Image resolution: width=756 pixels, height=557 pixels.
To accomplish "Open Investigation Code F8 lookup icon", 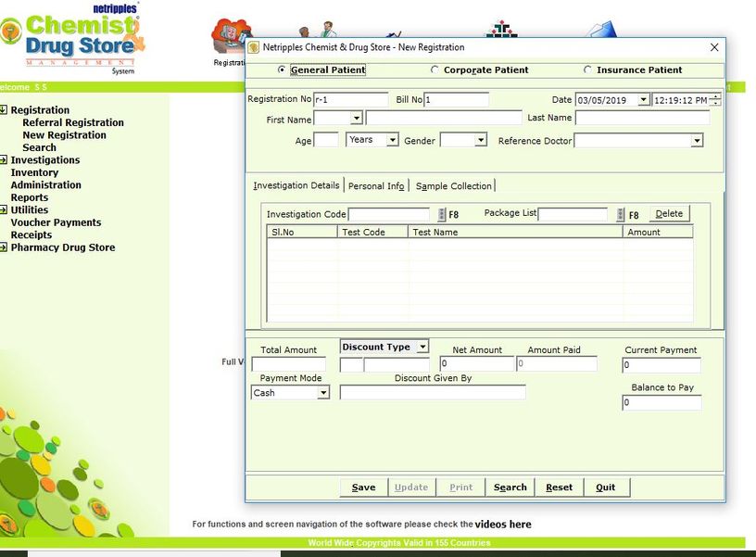I will tap(442, 215).
